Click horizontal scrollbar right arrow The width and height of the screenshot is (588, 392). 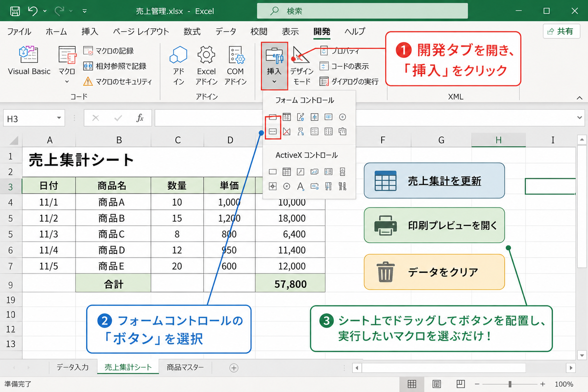[x=570, y=367]
